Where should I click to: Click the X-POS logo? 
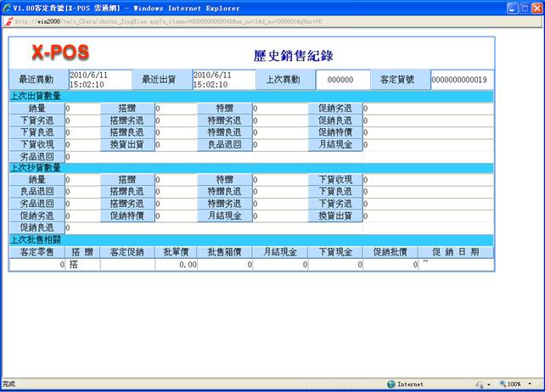pos(66,53)
